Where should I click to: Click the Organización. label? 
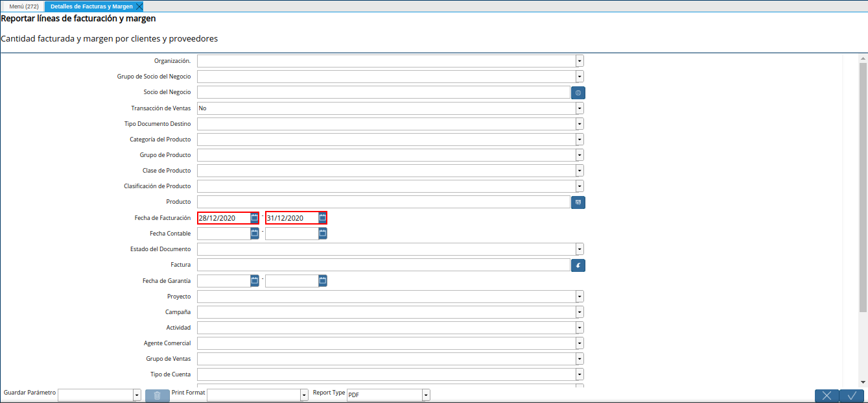click(x=172, y=61)
